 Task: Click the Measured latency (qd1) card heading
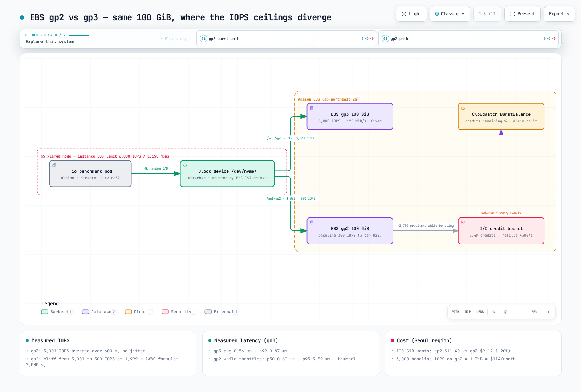(x=246, y=340)
